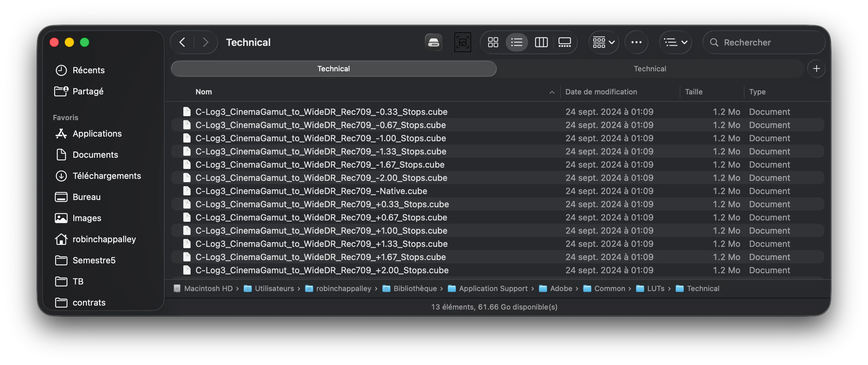Go forward with the forward arrow
Screen dimensions: 868x365
(205, 43)
